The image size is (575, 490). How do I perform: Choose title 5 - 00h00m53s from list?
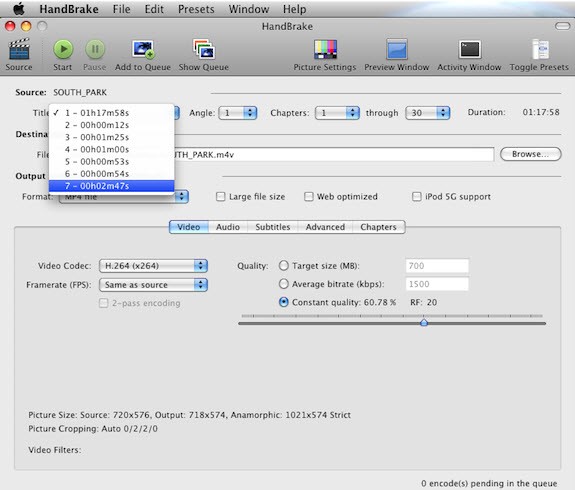[111, 162]
